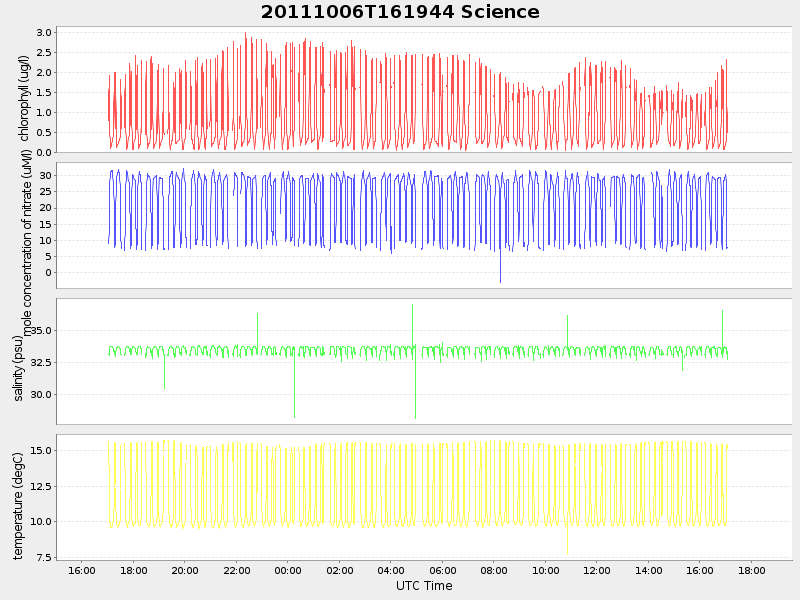Screen dimensions: 800x600
Task: Click the 12:00 time tick label
Action: (x=597, y=570)
